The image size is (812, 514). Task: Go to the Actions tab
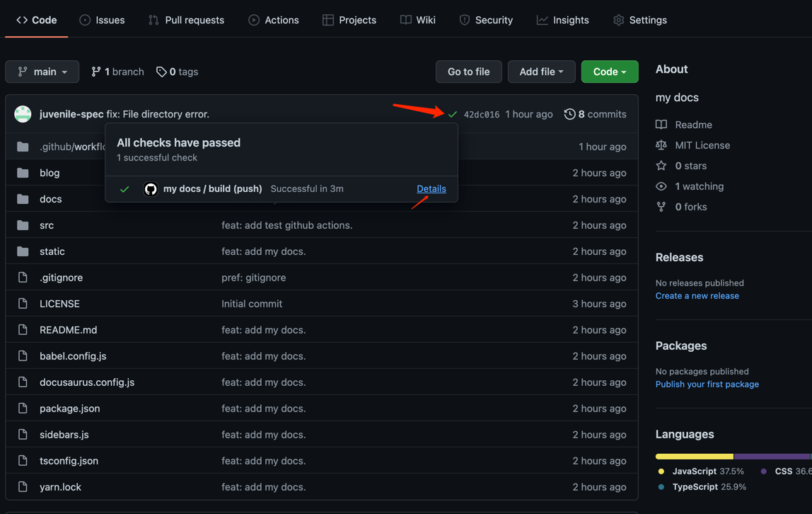point(274,21)
